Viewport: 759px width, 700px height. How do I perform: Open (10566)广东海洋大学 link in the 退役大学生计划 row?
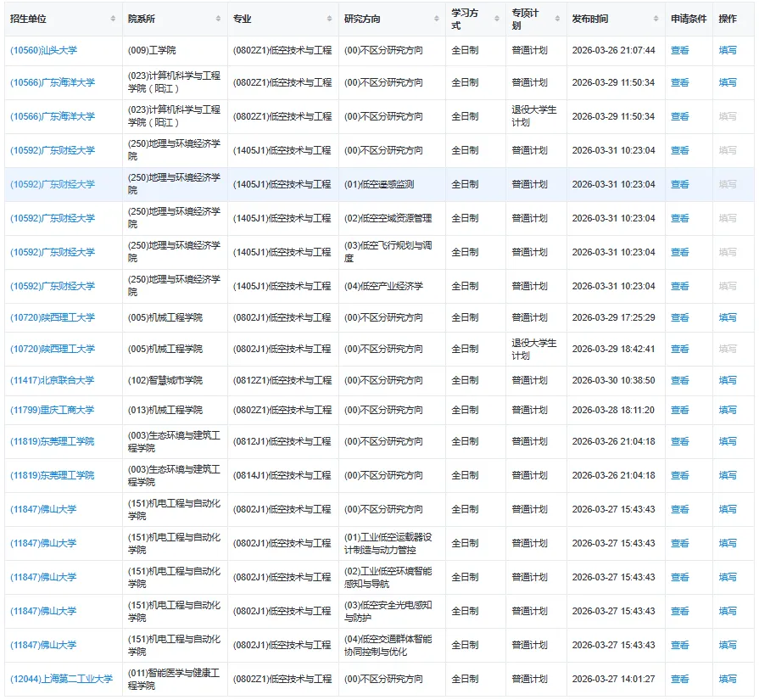(53, 116)
